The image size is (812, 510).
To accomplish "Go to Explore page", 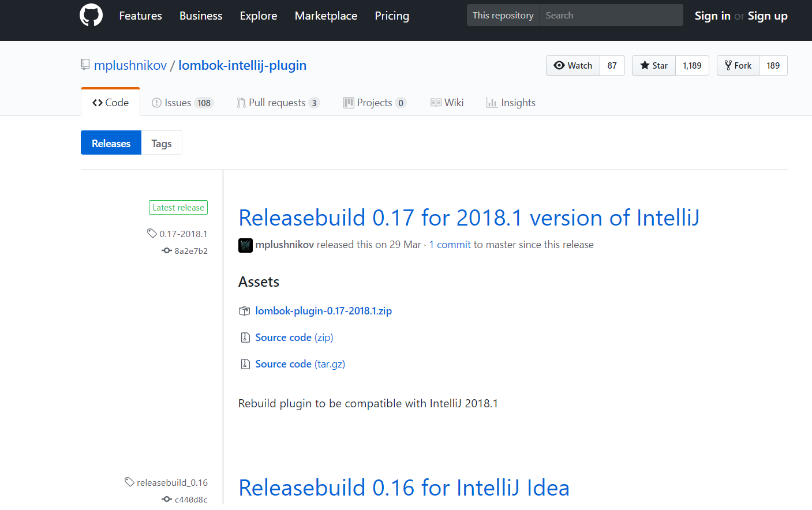I will point(259,16).
